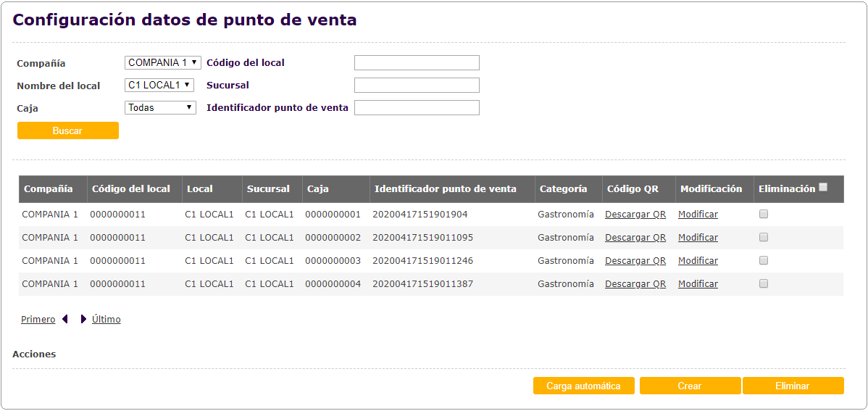Check the Eliminación box for Caja 0000000003
This screenshot has height=411, width=868.
pyautogui.click(x=764, y=260)
